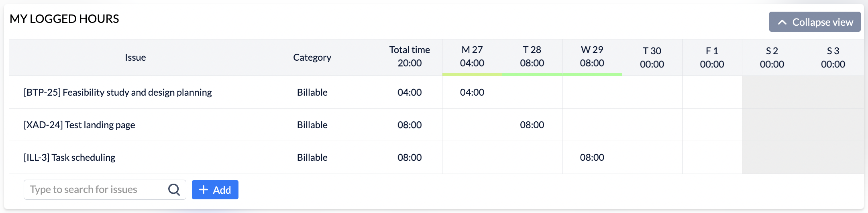This screenshot has width=868, height=213.
Task: Select the F 1 day column header
Action: click(712, 57)
